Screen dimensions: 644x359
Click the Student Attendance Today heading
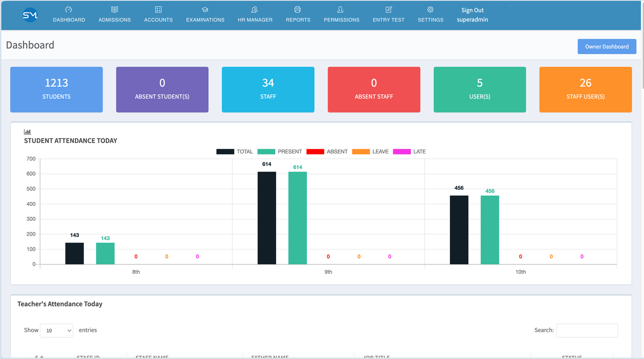[70, 141]
